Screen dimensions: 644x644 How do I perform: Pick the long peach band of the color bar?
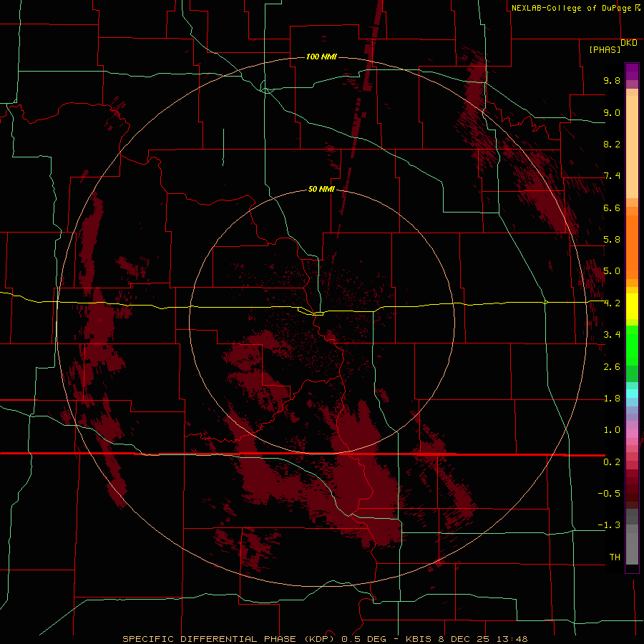(632, 147)
